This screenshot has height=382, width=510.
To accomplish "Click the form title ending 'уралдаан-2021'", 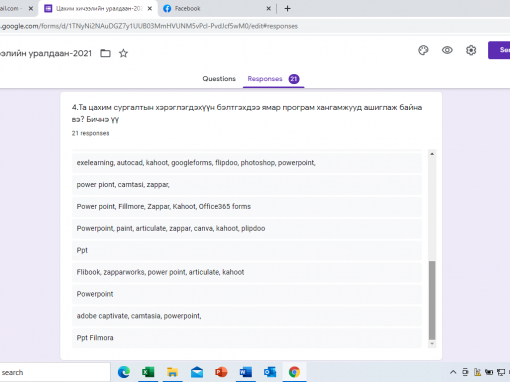I will click(46, 53).
